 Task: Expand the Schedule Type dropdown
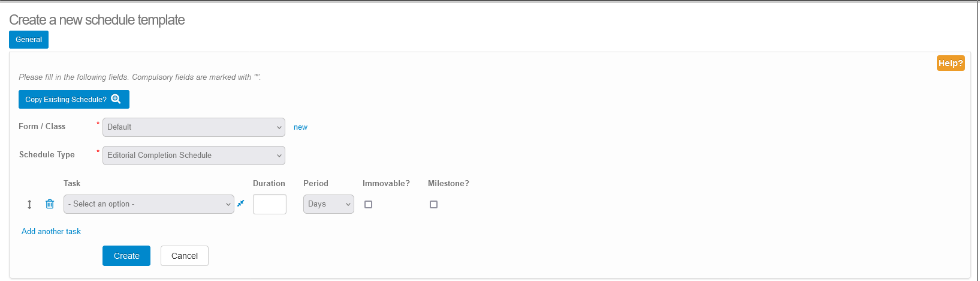194,156
